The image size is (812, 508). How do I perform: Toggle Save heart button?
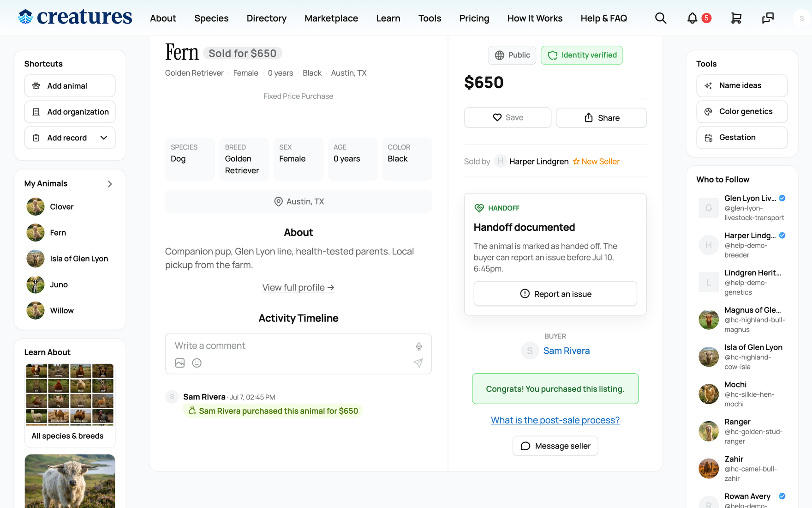pyautogui.click(x=507, y=117)
